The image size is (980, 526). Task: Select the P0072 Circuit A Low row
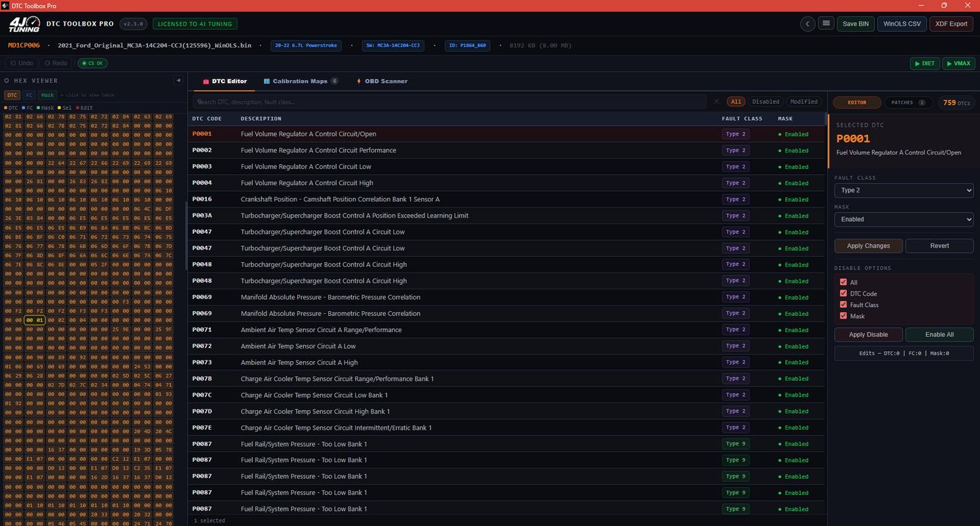pos(506,346)
